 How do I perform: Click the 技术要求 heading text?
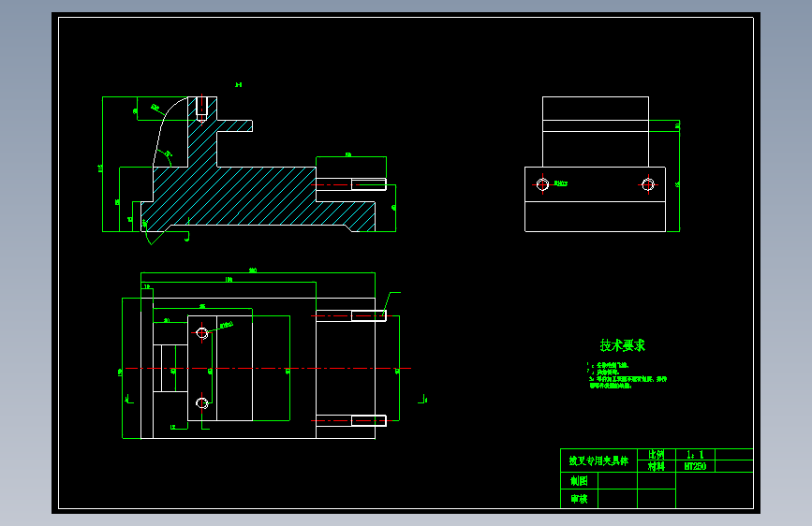pos(623,345)
